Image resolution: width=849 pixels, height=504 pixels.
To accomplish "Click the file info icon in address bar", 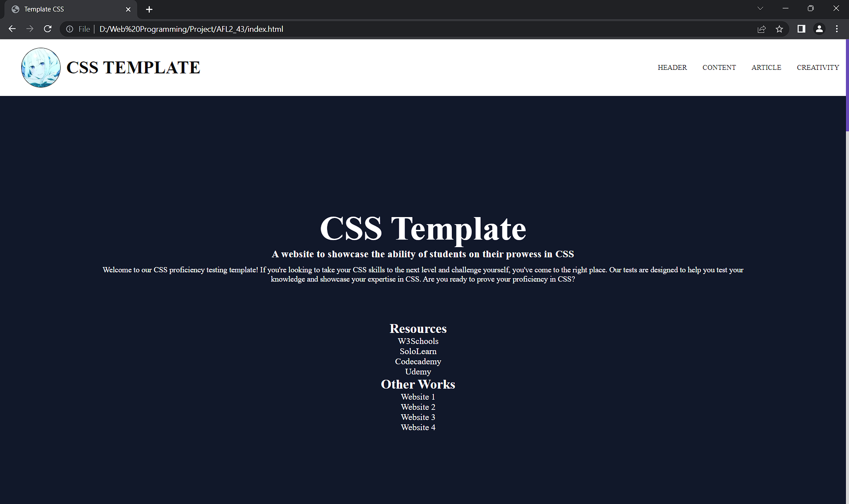I will [x=69, y=29].
